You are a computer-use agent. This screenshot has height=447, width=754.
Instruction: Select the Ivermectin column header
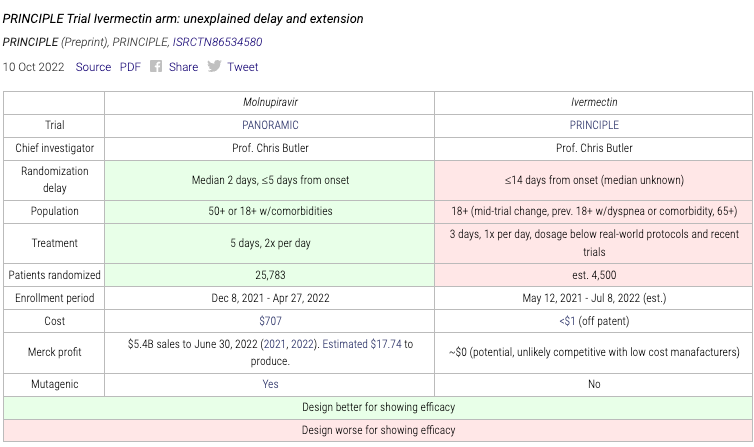594,102
